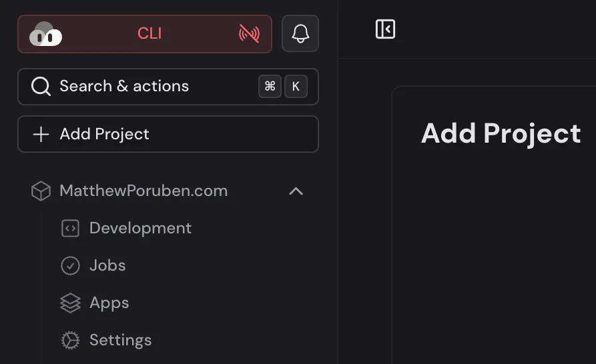Click the red CLI status label
The height and width of the screenshot is (364, 596).
click(x=150, y=34)
